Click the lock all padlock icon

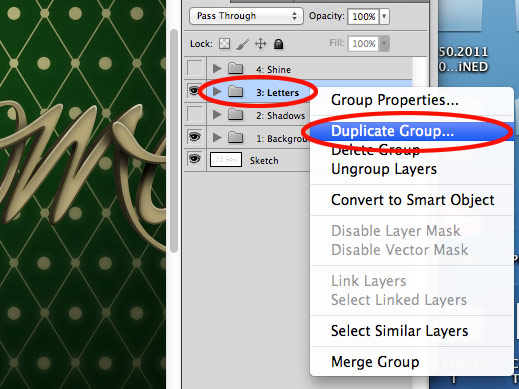[278, 44]
